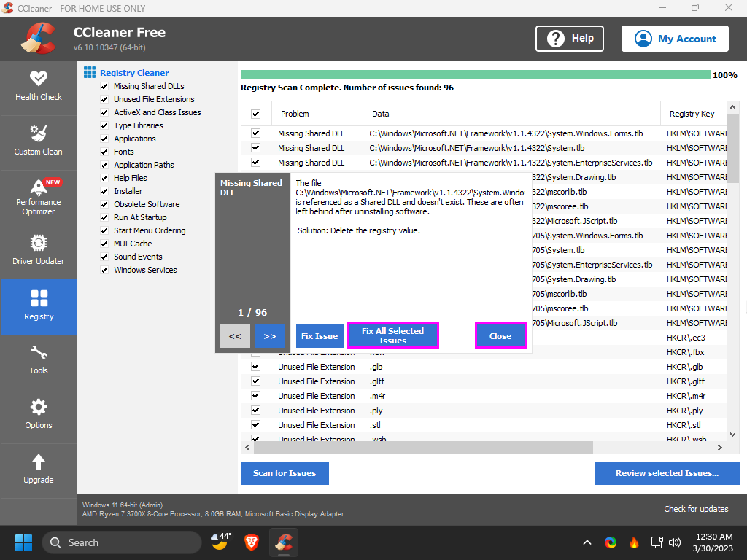Uncheck Missing Shared DLLs option
This screenshot has width=747, height=560.
[x=104, y=86]
